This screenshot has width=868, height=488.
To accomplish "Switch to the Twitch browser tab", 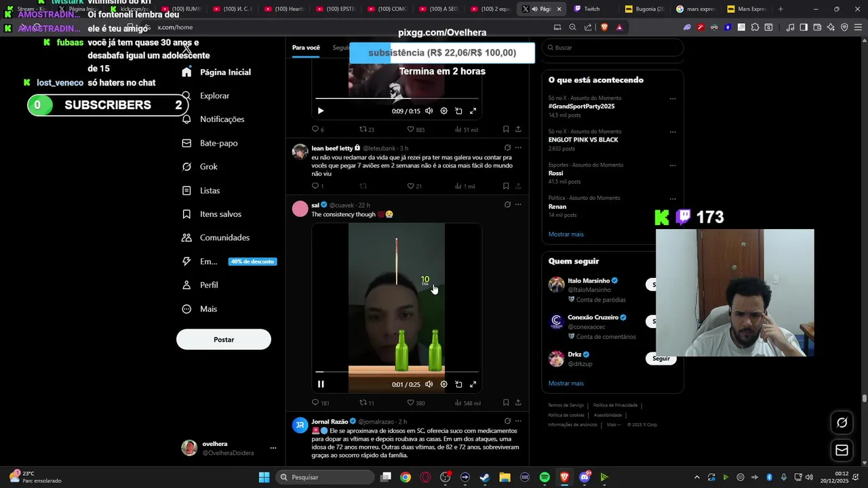I will 591,9.
